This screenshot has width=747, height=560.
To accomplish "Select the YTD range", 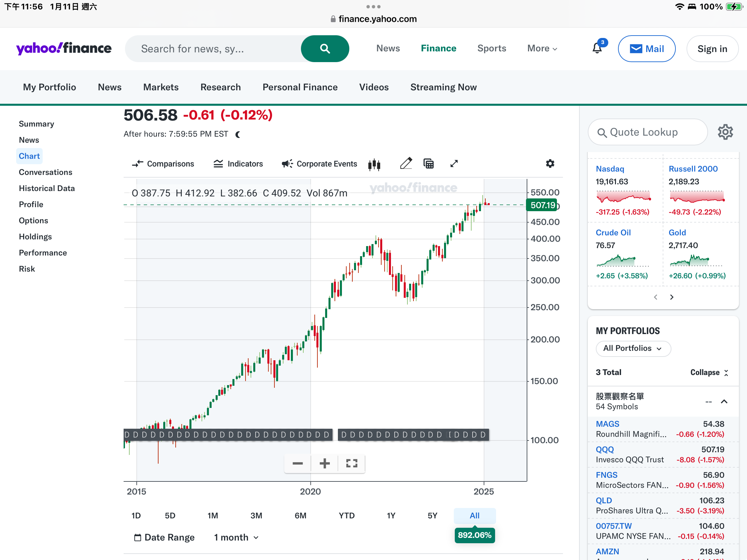I will tap(347, 515).
